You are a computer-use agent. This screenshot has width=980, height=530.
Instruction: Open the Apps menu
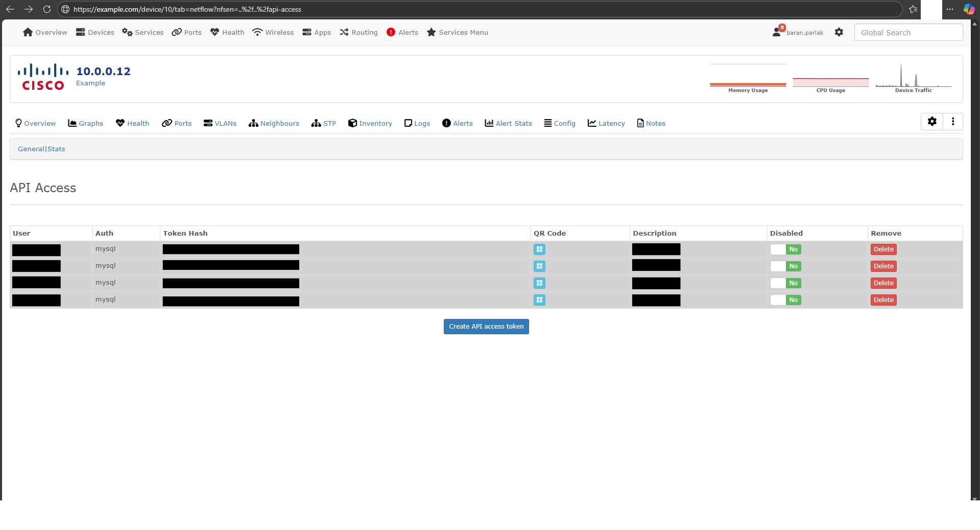click(317, 32)
